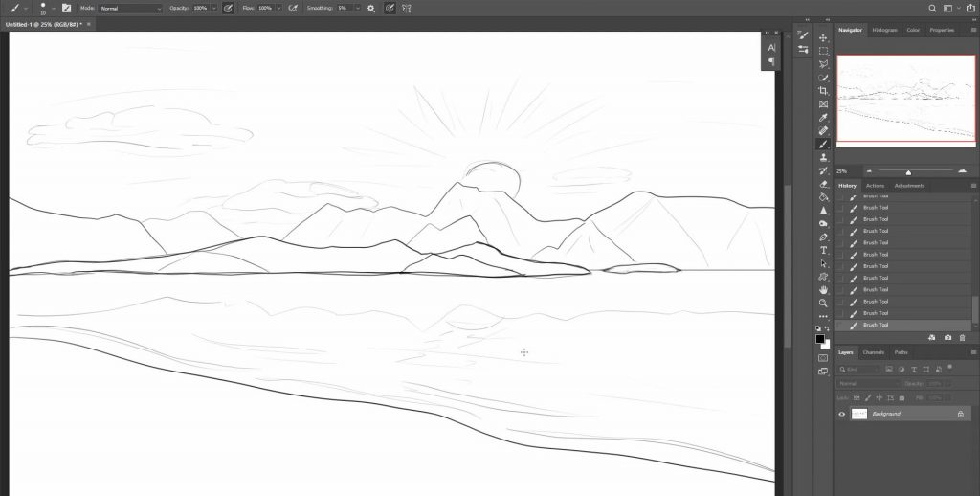
Task: Open the brush Mode dropdown
Action: [131, 8]
